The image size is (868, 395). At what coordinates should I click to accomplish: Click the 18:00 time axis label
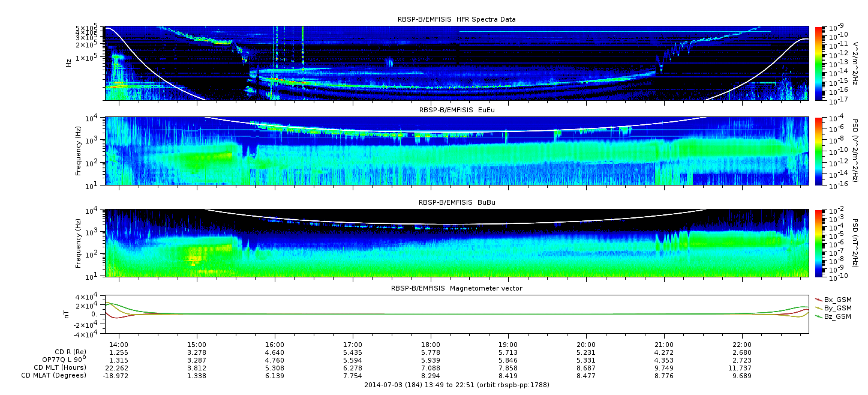tap(431, 345)
